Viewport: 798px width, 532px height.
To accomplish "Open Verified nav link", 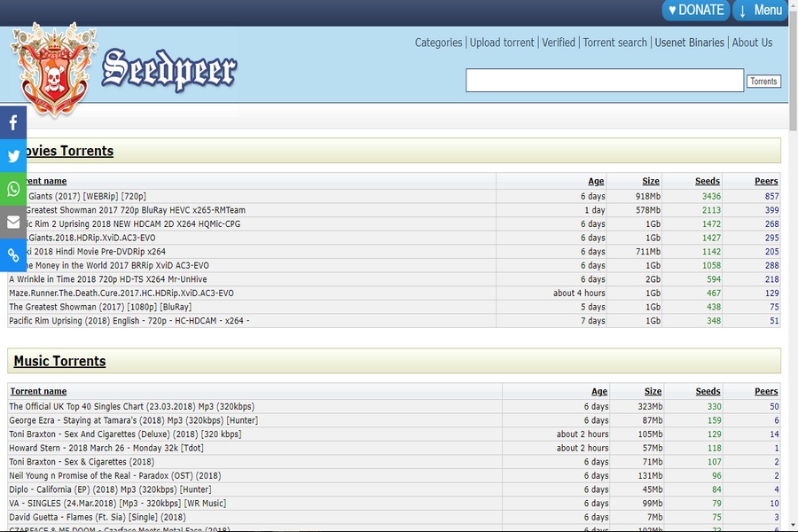I will (x=559, y=43).
